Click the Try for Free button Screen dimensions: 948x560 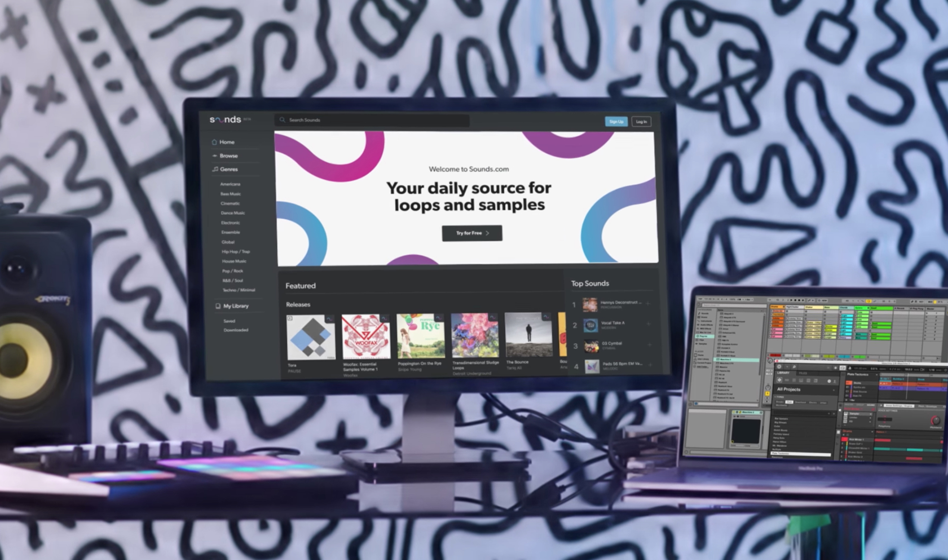pyautogui.click(x=472, y=233)
